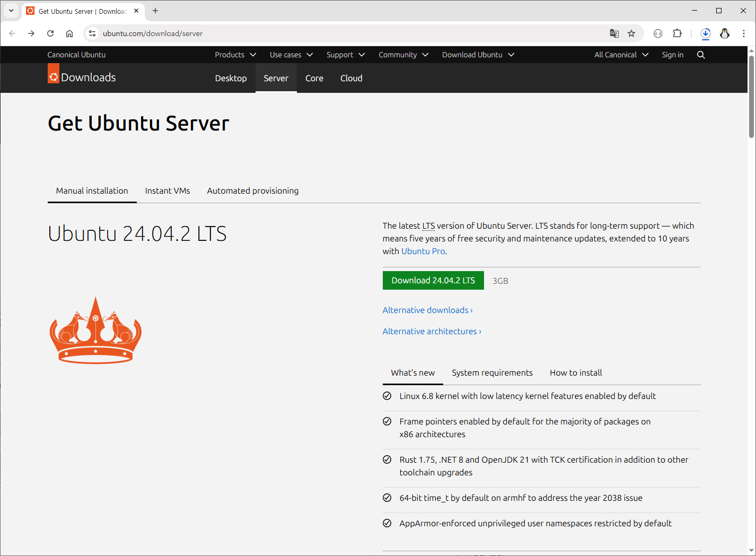Click the LTS abbreviation in description
This screenshot has width=756, height=556.
click(428, 226)
